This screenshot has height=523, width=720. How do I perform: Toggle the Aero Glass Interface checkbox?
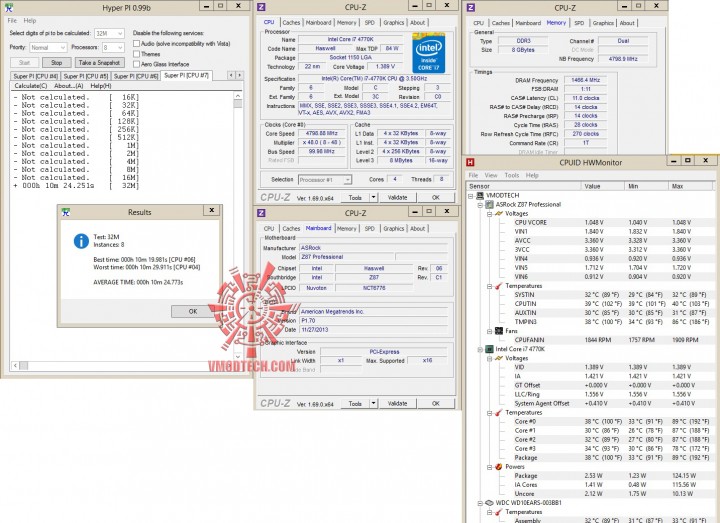[x=136, y=64]
